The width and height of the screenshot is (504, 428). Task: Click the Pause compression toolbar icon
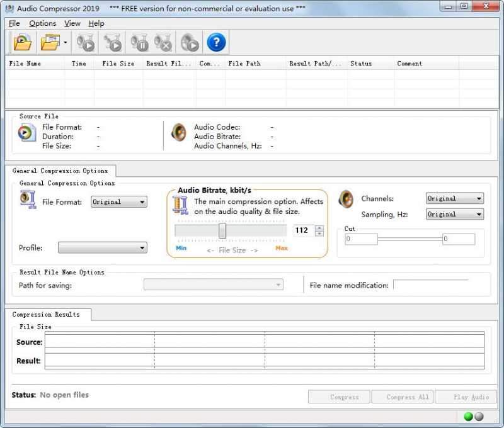[139, 43]
